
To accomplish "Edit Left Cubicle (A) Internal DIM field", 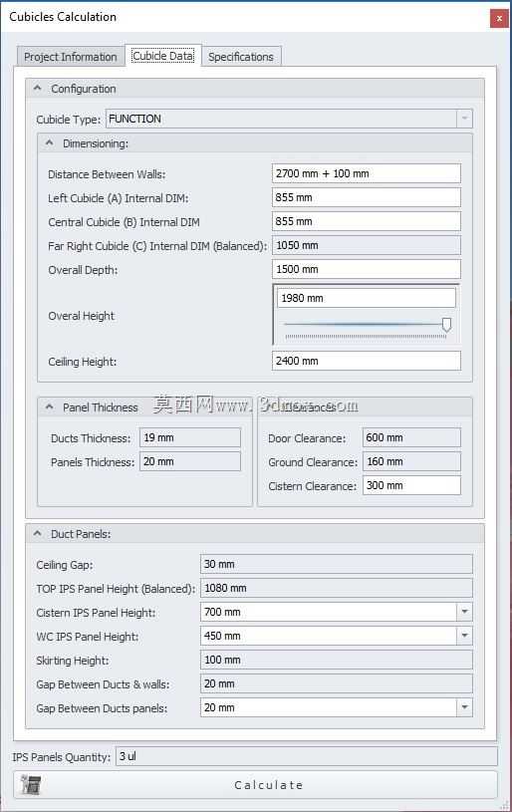I will click(366, 197).
